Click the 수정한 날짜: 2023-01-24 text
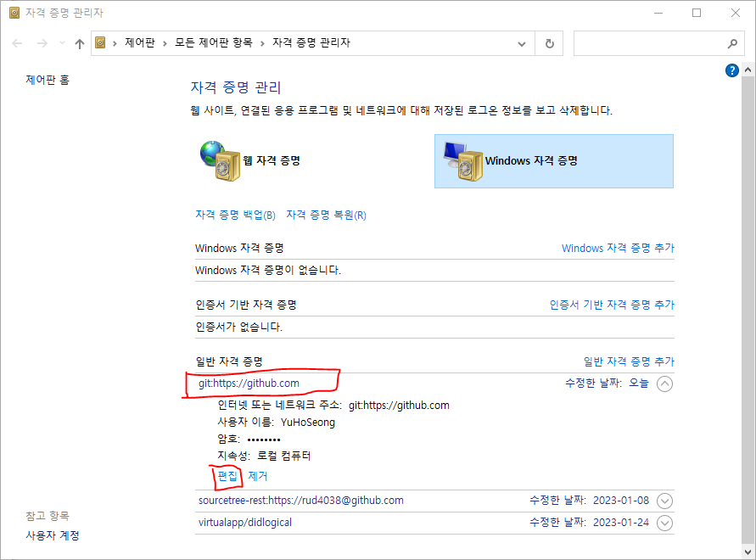This screenshot has width=756, height=560. 589,523
